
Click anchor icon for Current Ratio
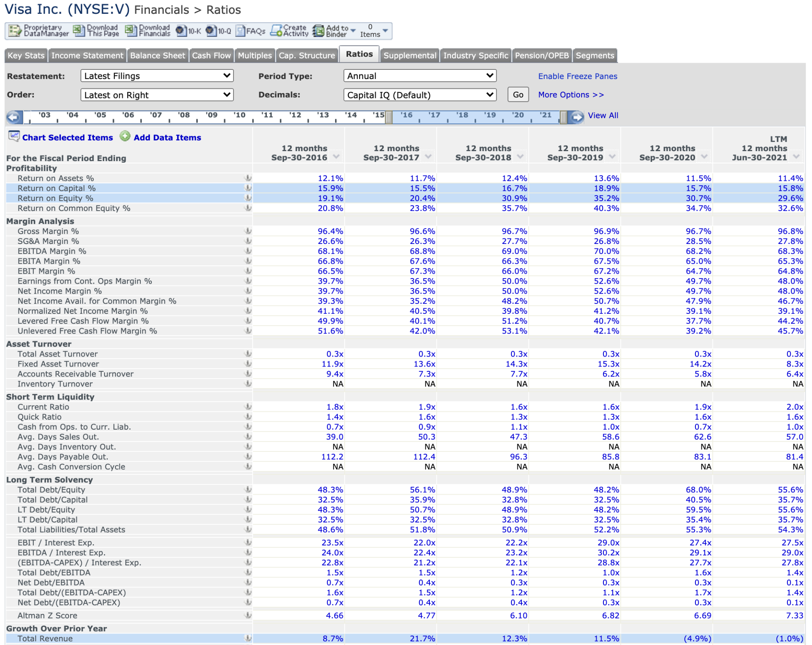pyautogui.click(x=248, y=407)
